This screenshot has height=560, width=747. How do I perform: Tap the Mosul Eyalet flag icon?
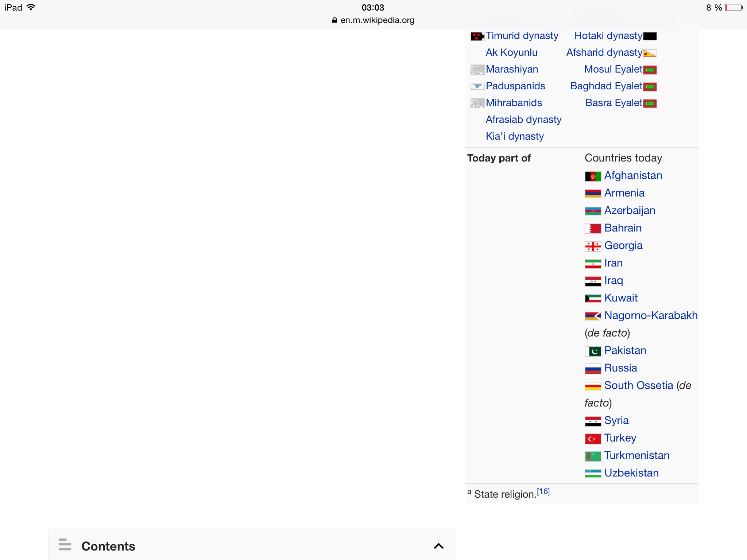[650, 70]
